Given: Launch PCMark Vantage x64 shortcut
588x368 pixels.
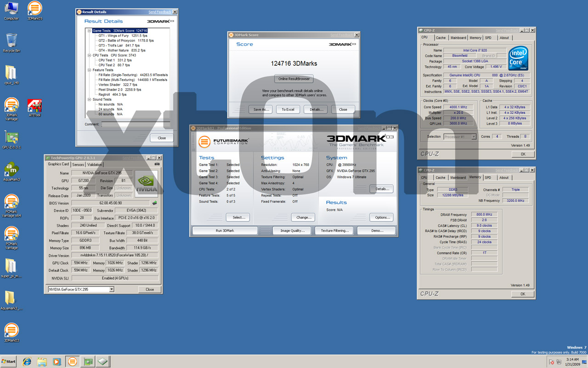Looking at the screenshot, I should click(11, 206).
